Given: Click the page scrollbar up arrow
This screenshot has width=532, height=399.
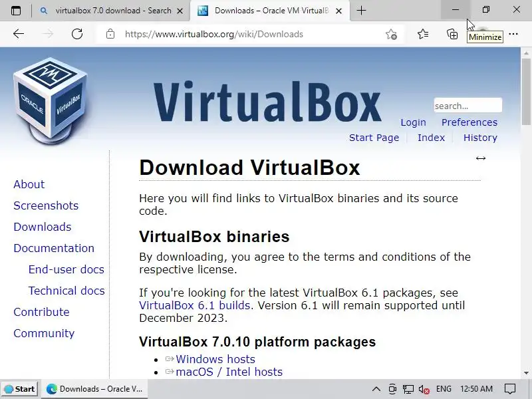Looking at the screenshot, I should pyautogui.click(x=526, y=53).
